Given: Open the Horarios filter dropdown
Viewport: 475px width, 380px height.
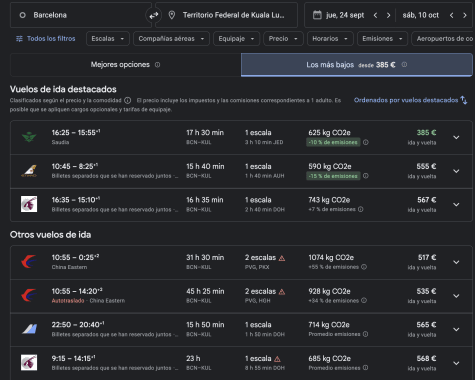Looking at the screenshot, I should pyautogui.click(x=330, y=39).
